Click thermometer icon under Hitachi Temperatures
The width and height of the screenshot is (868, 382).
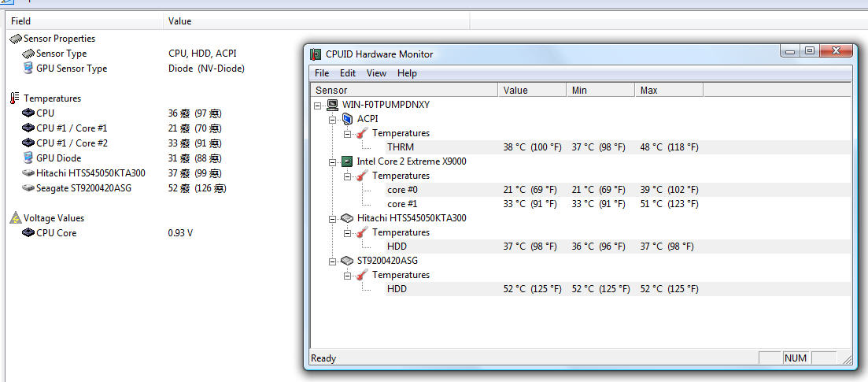click(362, 232)
